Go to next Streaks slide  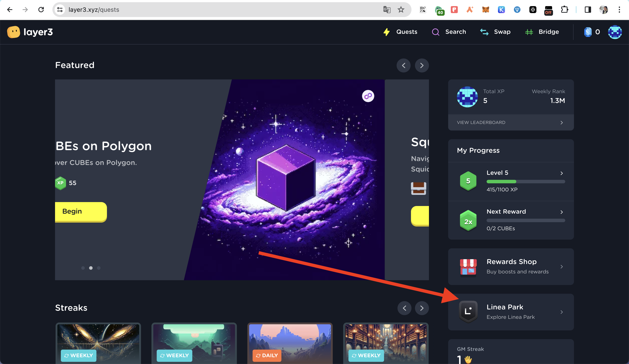pyautogui.click(x=422, y=308)
